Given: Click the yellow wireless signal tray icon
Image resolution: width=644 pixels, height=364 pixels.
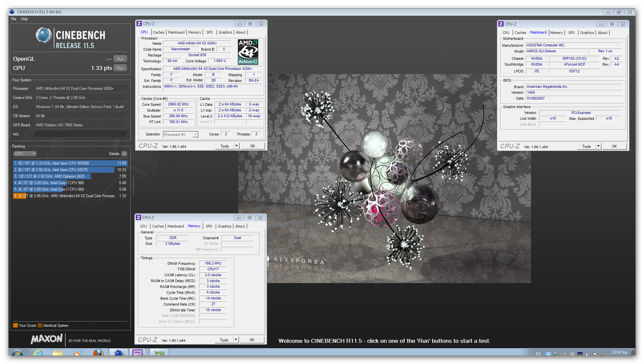Looking at the screenshot, I should [580, 354].
